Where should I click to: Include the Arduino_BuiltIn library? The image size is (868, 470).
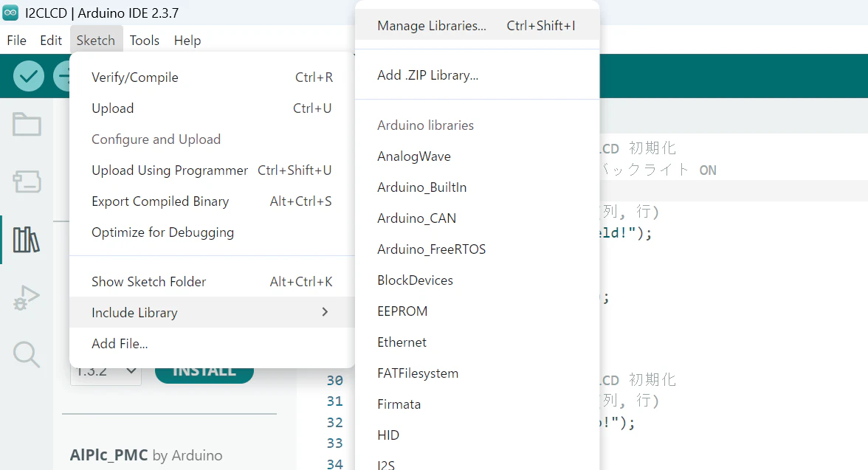(477, 187)
